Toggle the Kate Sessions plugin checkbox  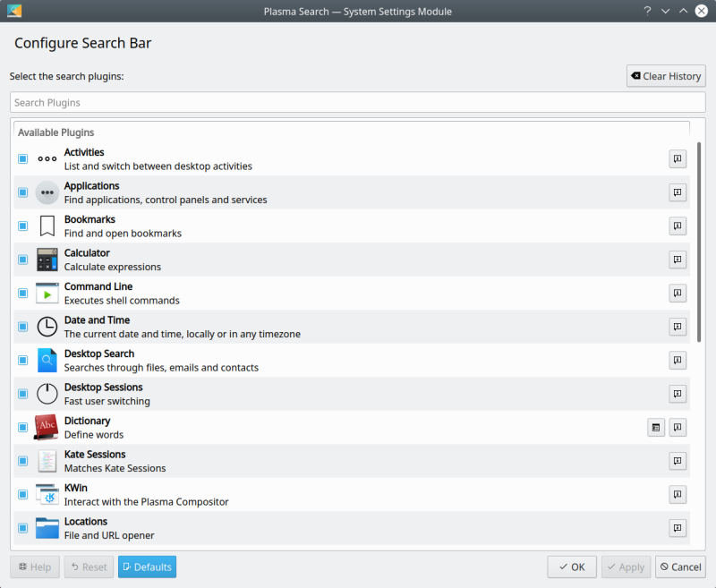coord(22,461)
